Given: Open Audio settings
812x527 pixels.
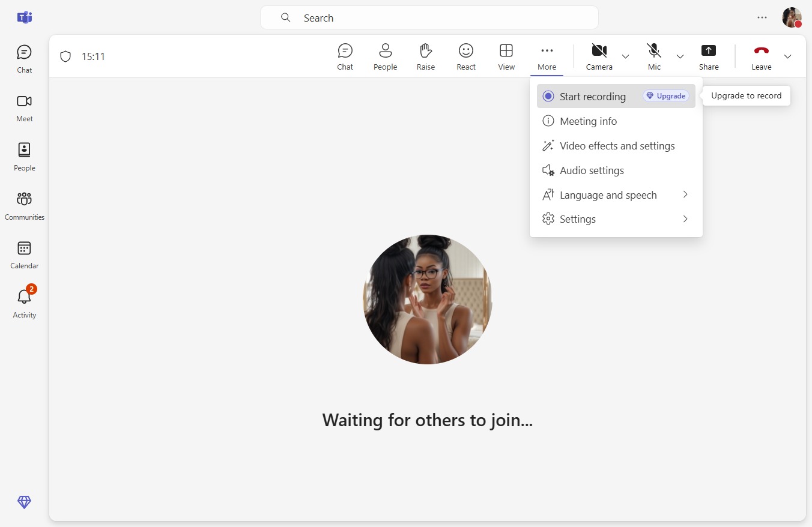Looking at the screenshot, I should [616, 170].
